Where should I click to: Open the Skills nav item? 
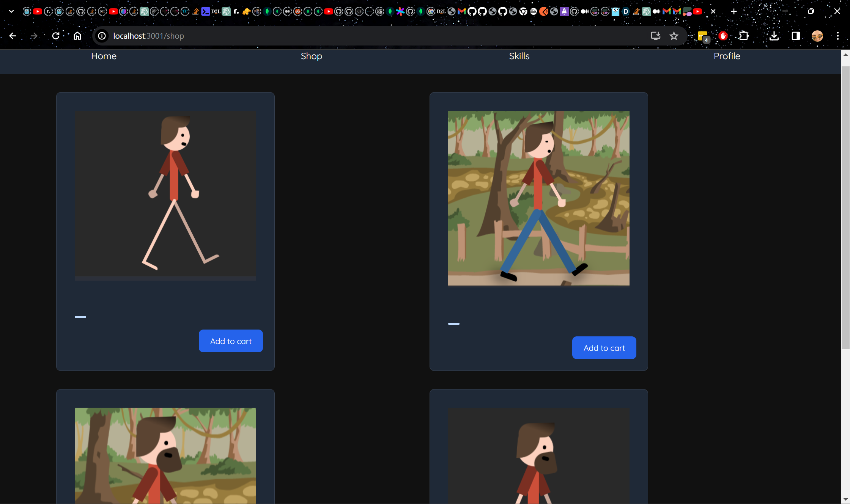519,56
